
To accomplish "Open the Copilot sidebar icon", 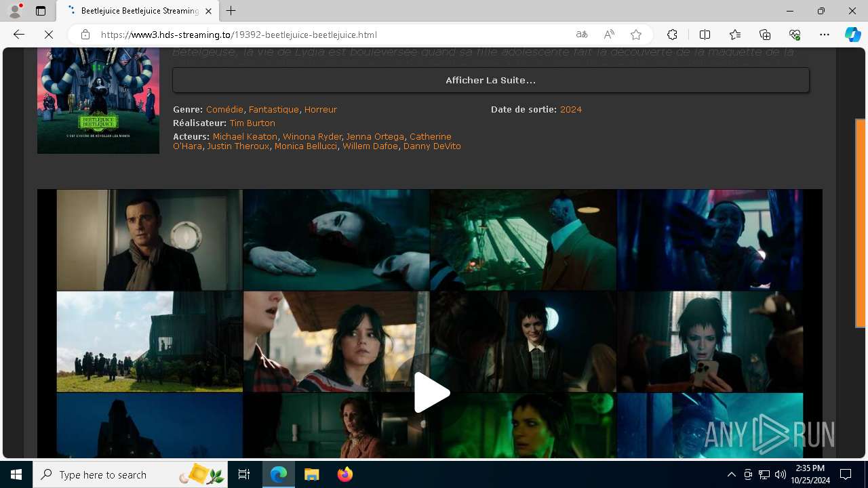I will click(852, 35).
